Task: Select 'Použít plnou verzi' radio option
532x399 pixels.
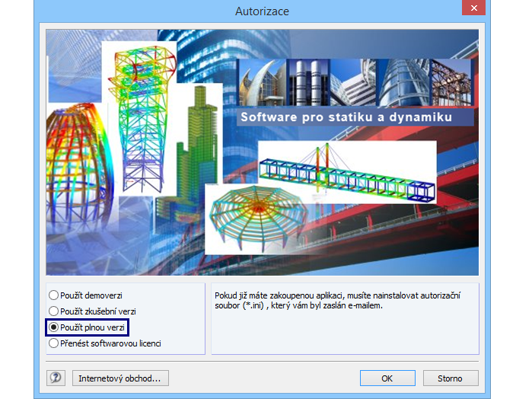Action: pyautogui.click(x=87, y=327)
